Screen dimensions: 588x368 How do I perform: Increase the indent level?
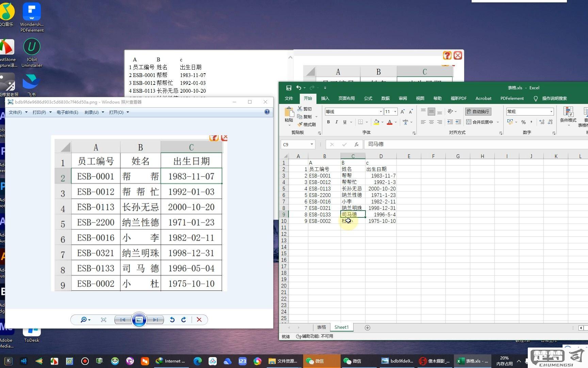tap(458, 122)
